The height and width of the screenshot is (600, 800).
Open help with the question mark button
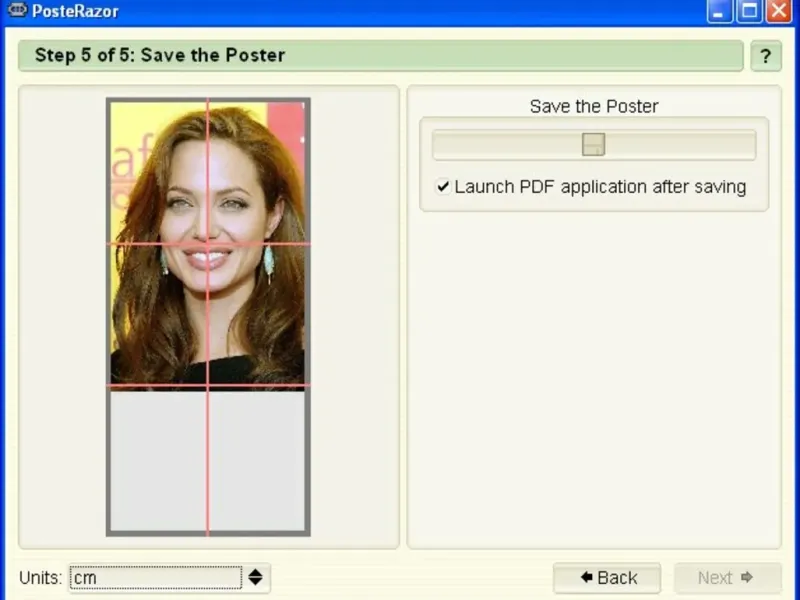766,56
